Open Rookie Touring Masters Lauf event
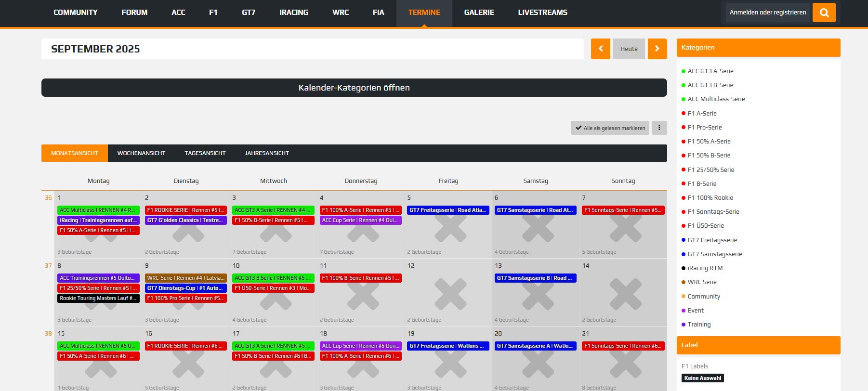 [x=98, y=298]
